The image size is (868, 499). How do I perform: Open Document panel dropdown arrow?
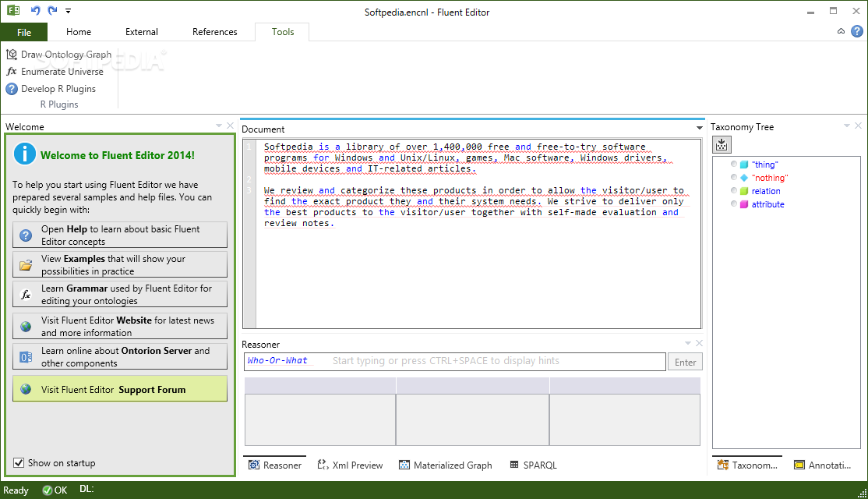point(699,128)
